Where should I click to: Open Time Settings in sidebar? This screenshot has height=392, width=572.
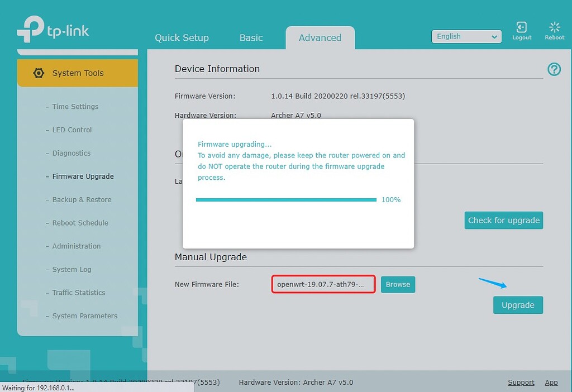pyautogui.click(x=75, y=107)
